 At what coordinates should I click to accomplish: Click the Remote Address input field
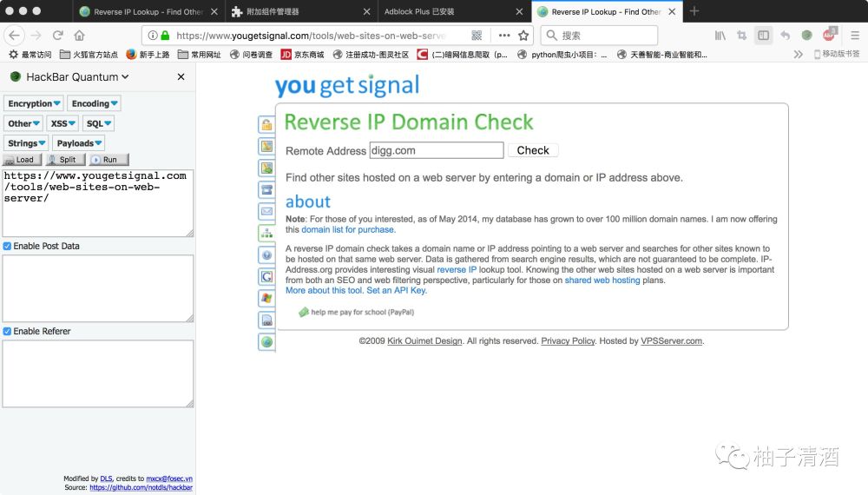(x=437, y=150)
